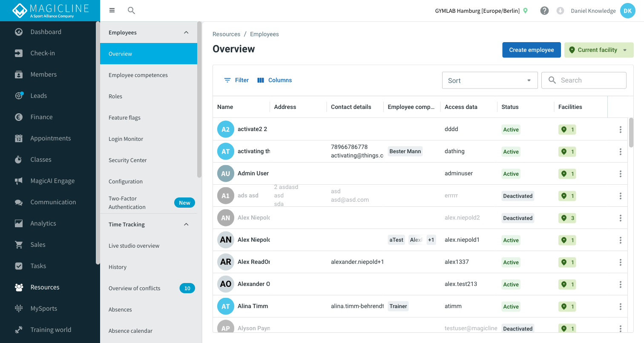Viewport: 644px width, 343px height.
Task: Expand the facilities badge showing 3
Action: [567, 218]
